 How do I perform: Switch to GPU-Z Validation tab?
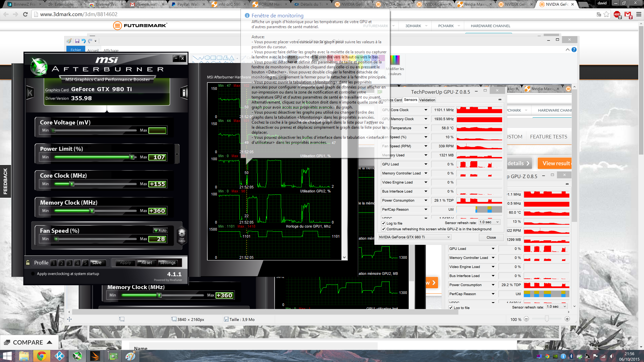(x=427, y=100)
